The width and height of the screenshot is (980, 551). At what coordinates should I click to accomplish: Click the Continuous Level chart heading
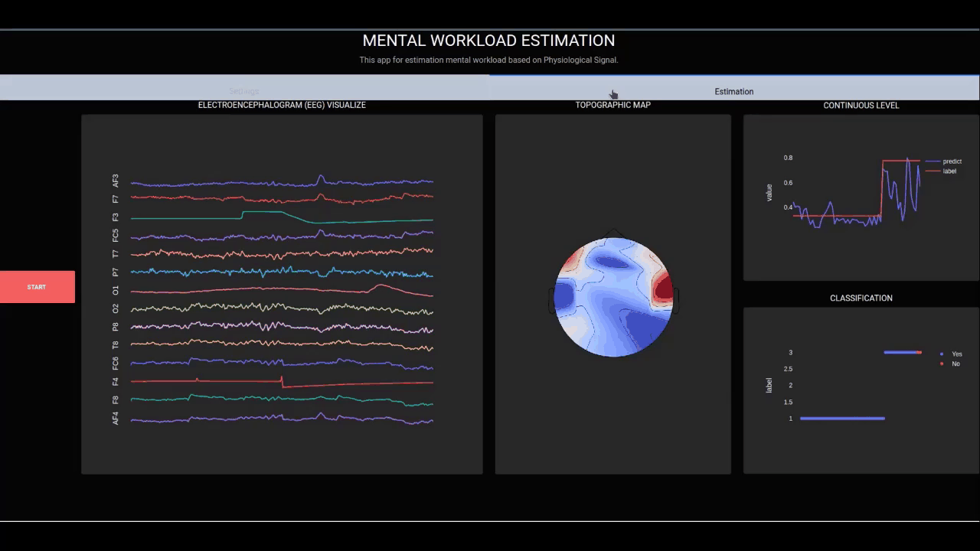click(x=861, y=106)
